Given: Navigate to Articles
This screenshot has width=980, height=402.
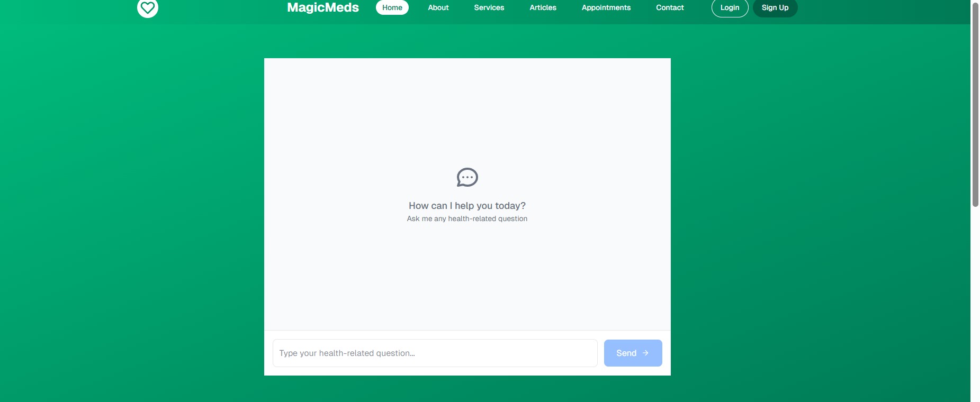Looking at the screenshot, I should tap(543, 7).
